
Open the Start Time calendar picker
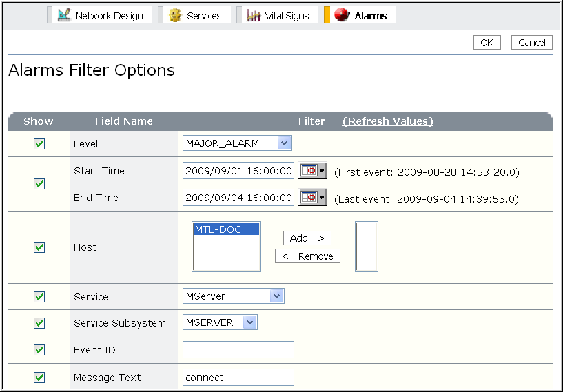(x=312, y=171)
